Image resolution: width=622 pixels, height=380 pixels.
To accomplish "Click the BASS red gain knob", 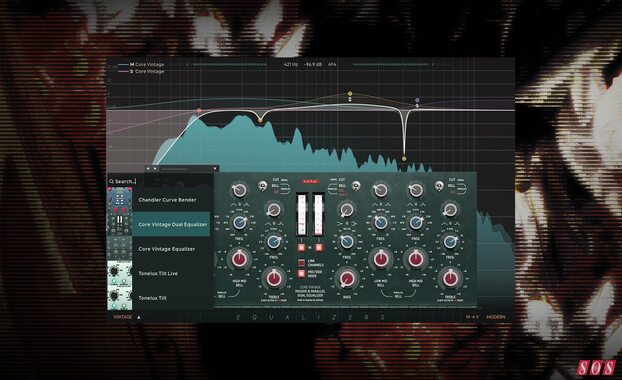I will pos(346,278).
